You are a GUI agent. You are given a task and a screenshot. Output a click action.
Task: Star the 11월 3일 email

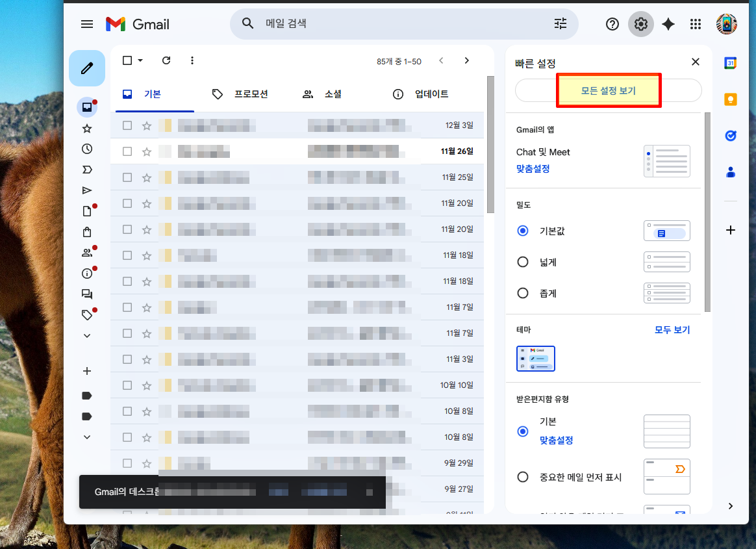pyautogui.click(x=147, y=359)
